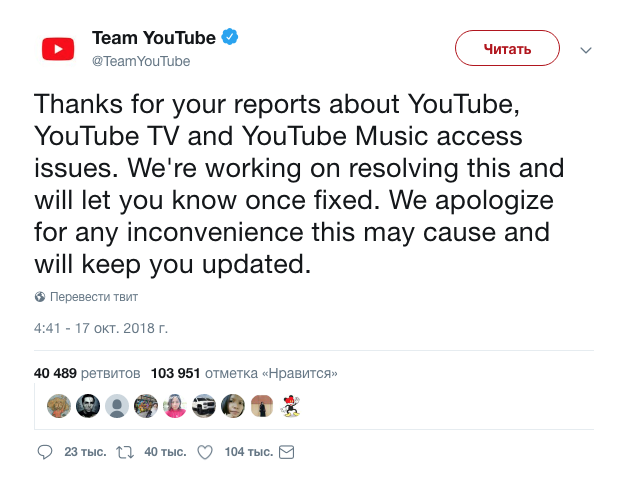Click the first liker avatar thumbnail
The width and height of the screenshot is (626, 480).
[x=59, y=406]
